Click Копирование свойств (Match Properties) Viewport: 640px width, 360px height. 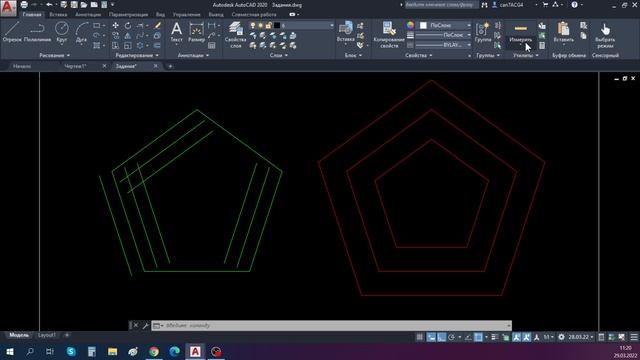coord(389,35)
